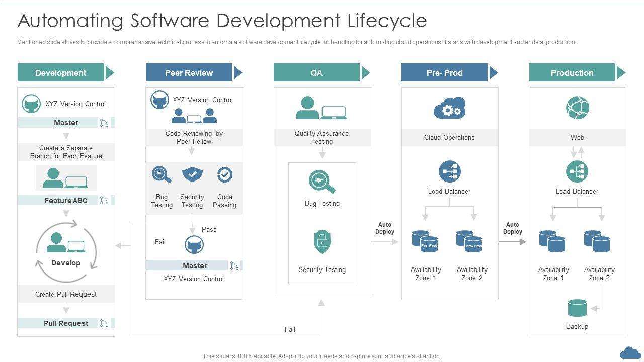The image size is (644, 362).
Task: Click the Development stage header
Action: tap(61, 73)
